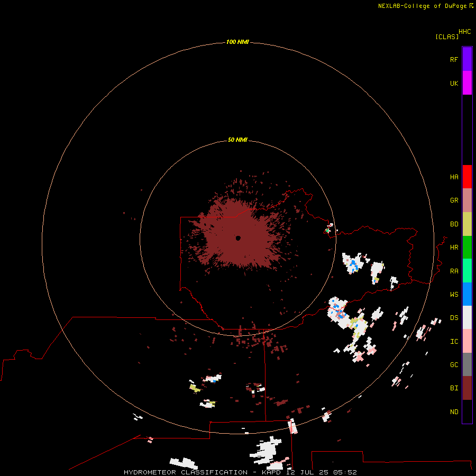The width and height of the screenshot is (476, 476).
Task: Click the 50 NMI range ring label
Action: coord(237,140)
